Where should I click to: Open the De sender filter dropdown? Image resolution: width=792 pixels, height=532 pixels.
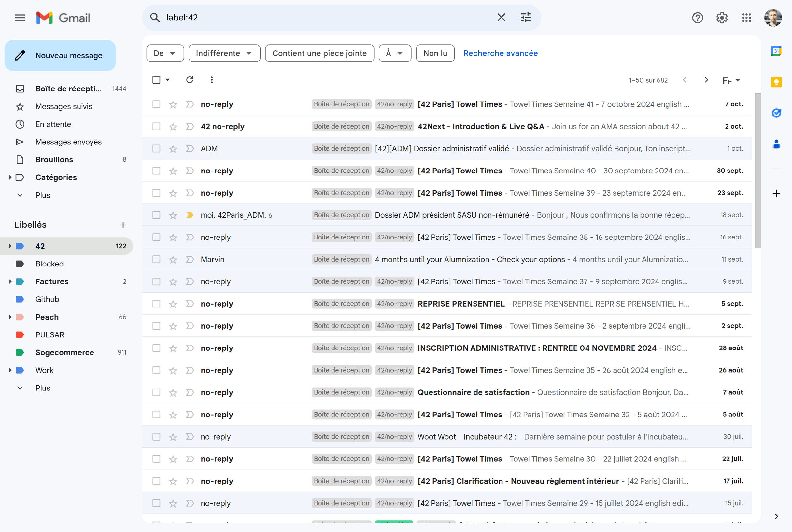pos(165,53)
